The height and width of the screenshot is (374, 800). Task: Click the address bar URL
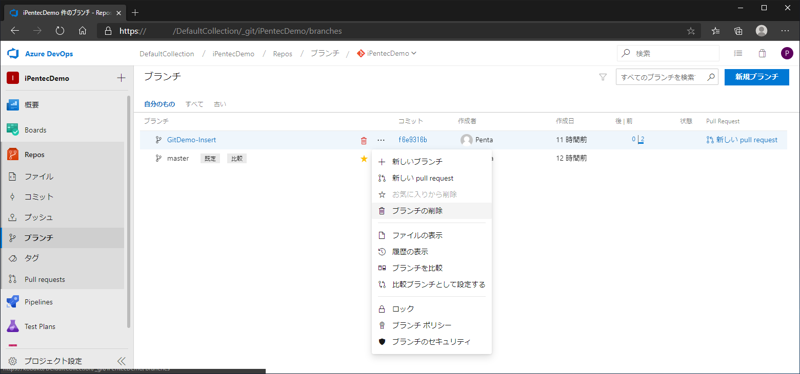[x=231, y=31]
